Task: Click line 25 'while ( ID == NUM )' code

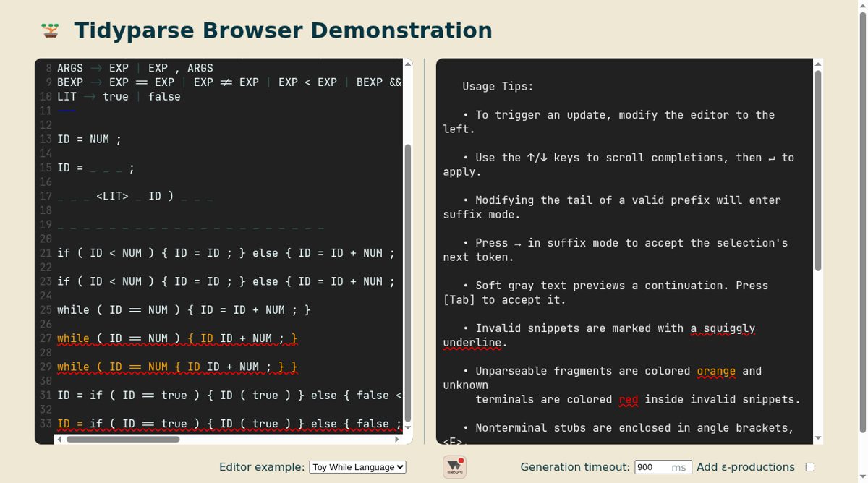Action: click(184, 309)
